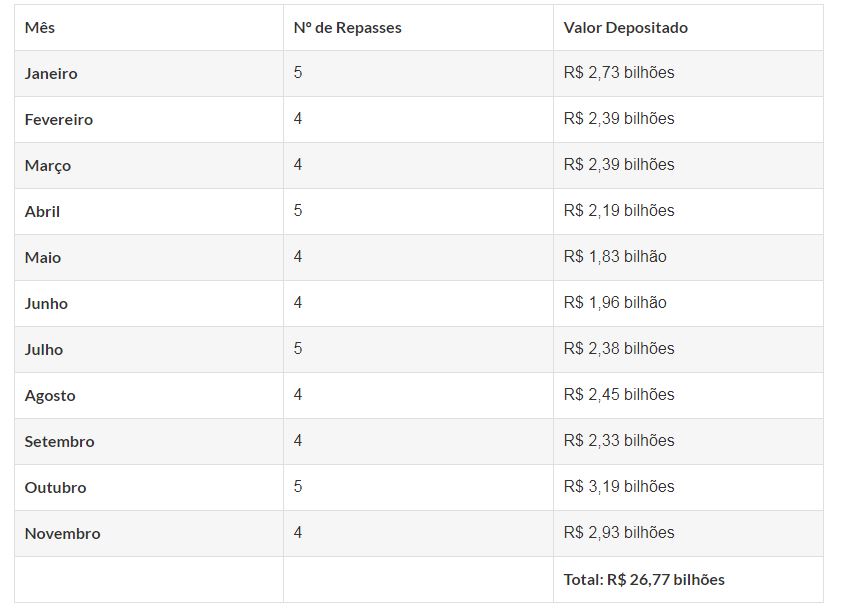Click the "Abril" row label
Screen dimensions: 851x614
point(42,212)
